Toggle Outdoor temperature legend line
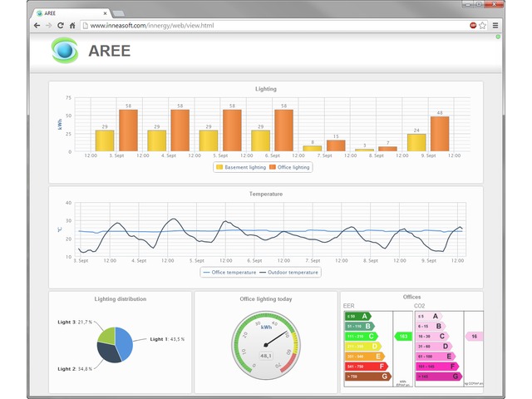This screenshot has width=532, height=399. tap(288, 272)
